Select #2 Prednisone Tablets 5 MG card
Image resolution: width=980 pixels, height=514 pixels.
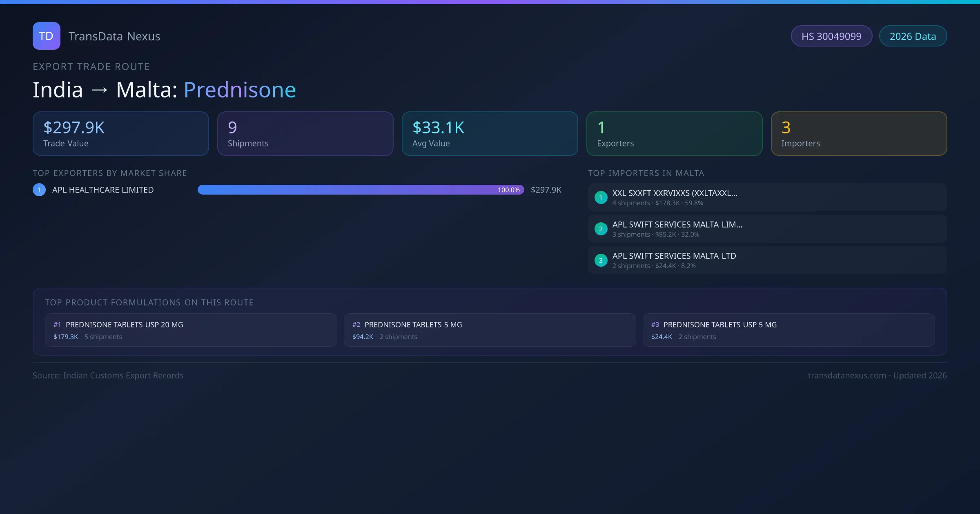[x=490, y=330]
